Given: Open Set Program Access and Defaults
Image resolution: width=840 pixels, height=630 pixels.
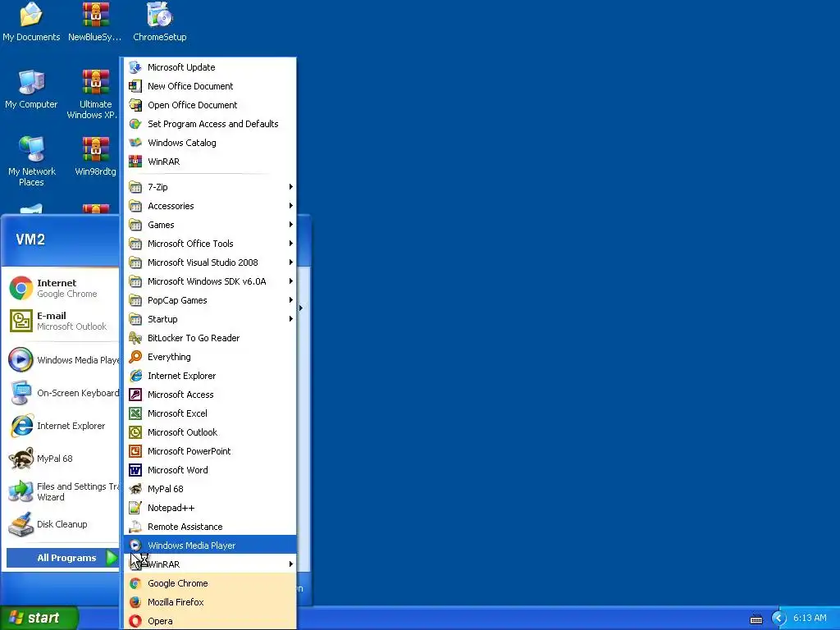Looking at the screenshot, I should pyautogui.click(x=210, y=124).
